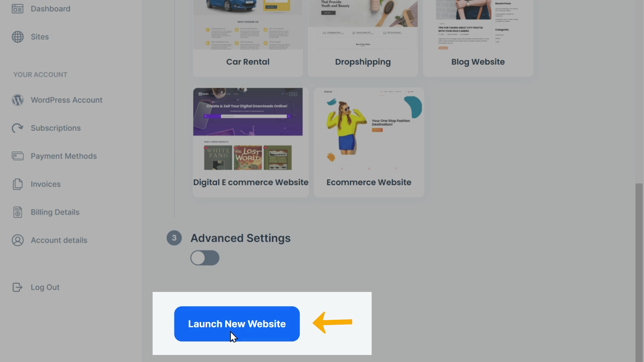Select the WordPress Account logo icon

pos(17,100)
